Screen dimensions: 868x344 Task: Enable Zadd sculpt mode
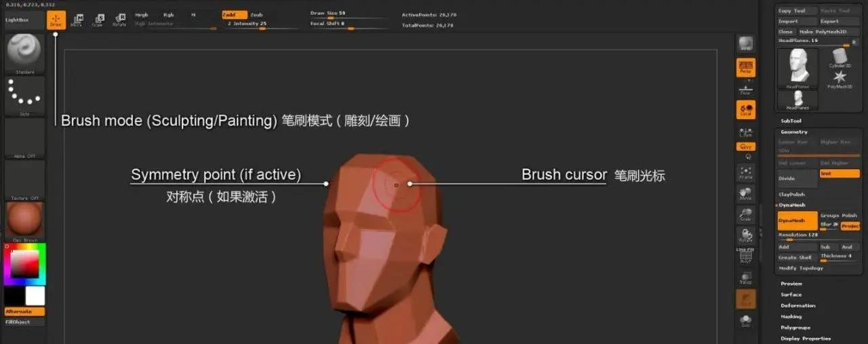point(234,15)
